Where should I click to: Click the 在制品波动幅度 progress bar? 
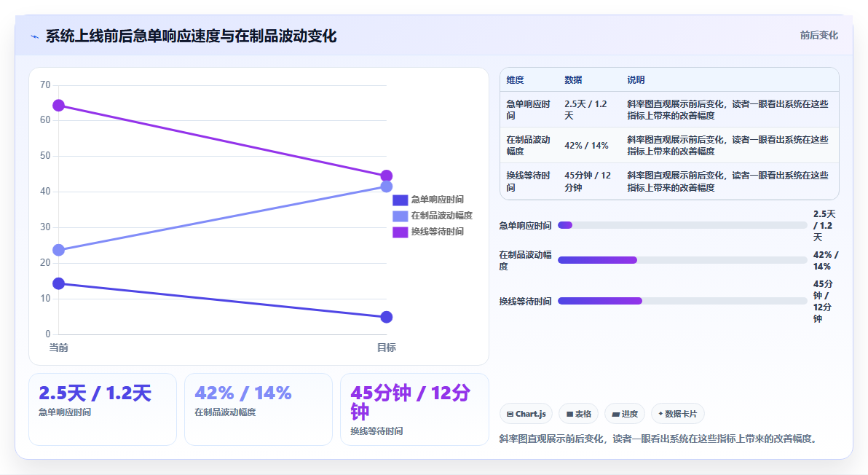[x=682, y=260]
